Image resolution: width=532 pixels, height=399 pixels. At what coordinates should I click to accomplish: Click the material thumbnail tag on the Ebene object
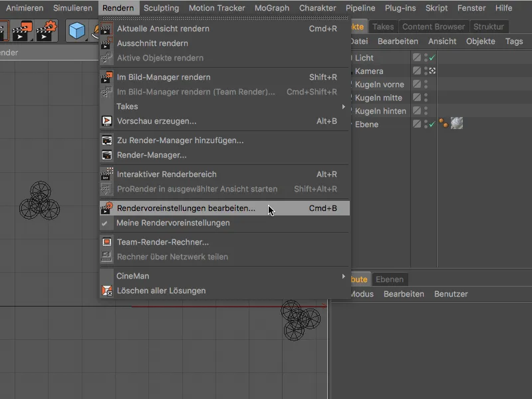coord(456,123)
